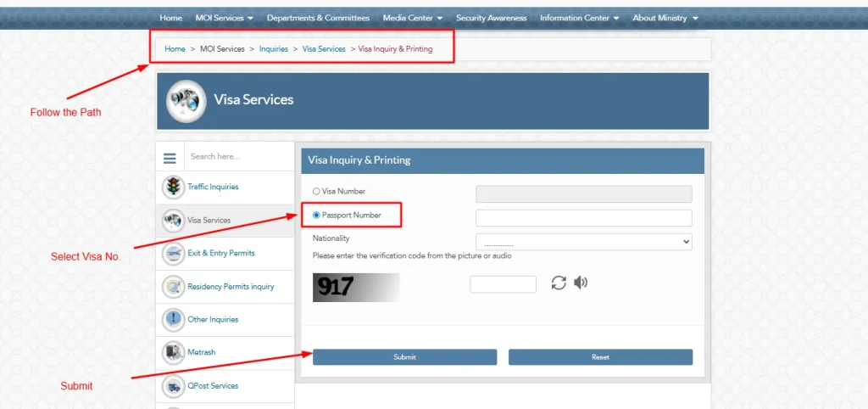This screenshot has height=409, width=868.
Task: Expand the Media Center menu
Action: click(412, 18)
